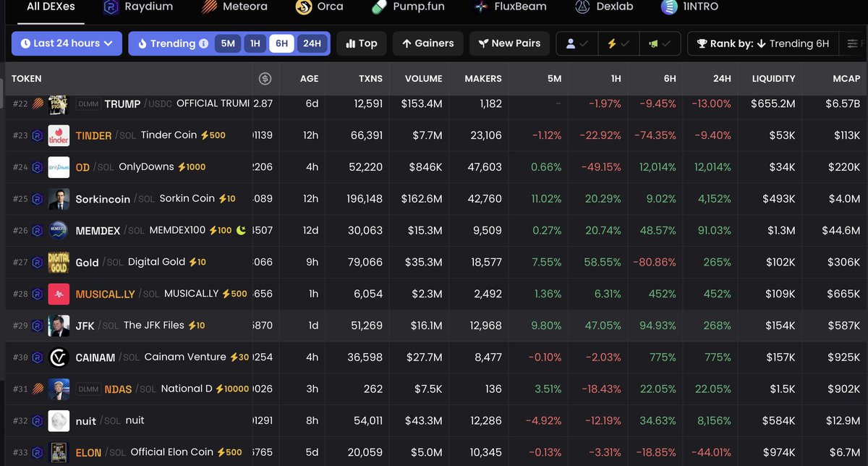This screenshot has width=868, height=466.
Task: Click the nuit token logo
Action: tap(59, 420)
